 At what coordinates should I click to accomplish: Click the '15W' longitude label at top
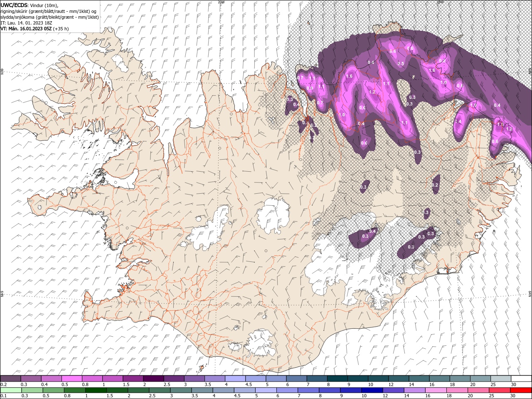coord(440,2)
